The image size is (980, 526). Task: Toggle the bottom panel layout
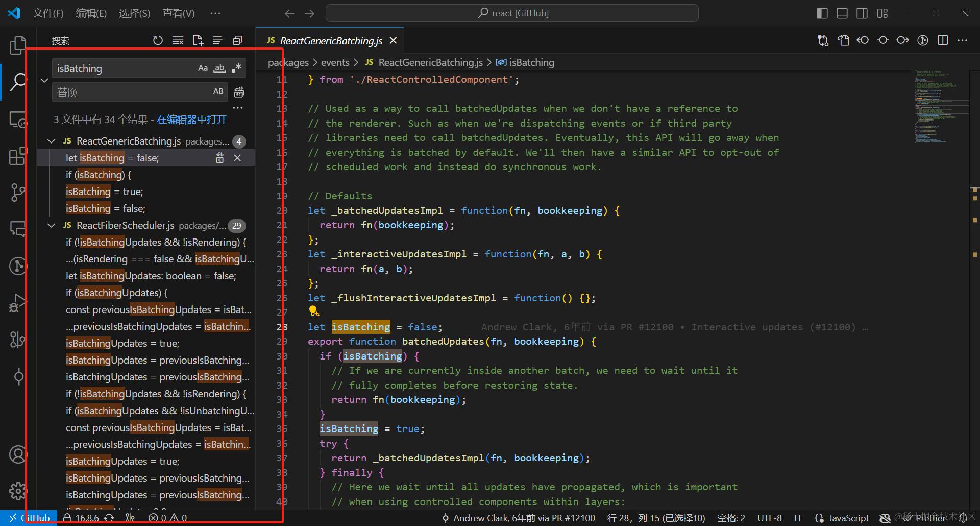point(842,13)
